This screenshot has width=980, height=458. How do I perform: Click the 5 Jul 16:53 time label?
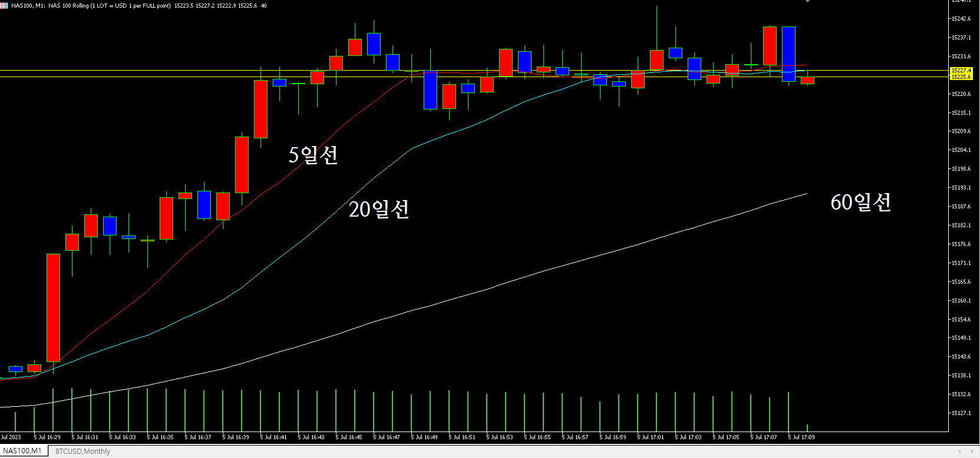tap(500, 437)
